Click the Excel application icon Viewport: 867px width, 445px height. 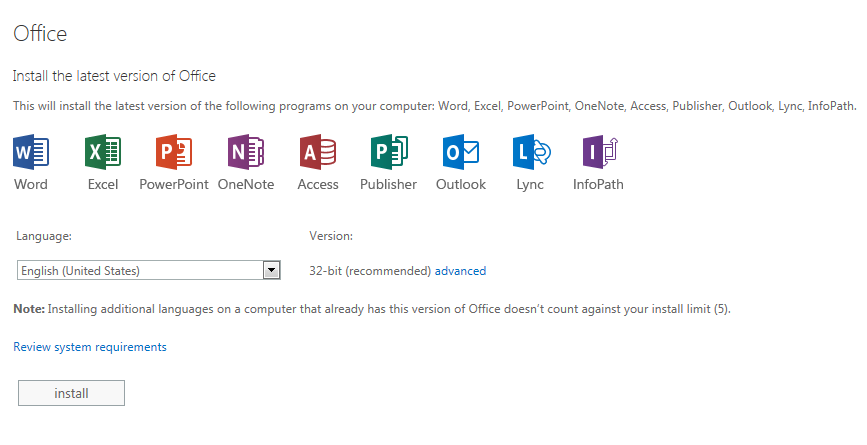point(103,152)
